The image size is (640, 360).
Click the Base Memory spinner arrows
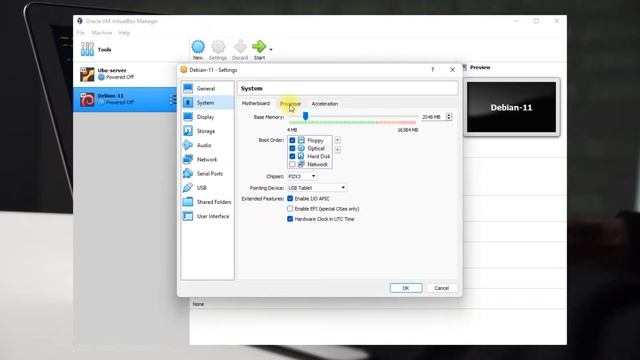pos(449,117)
